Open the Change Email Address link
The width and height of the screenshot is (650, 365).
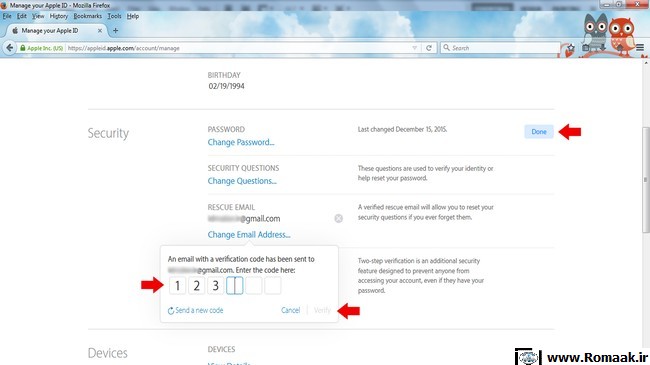point(249,235)
